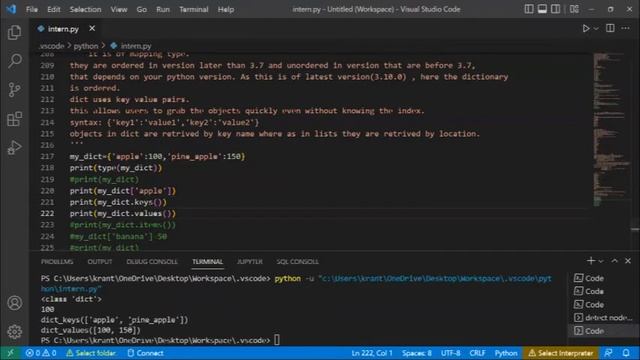This screenshot has height=360, width=640.
Task: Click the python breadcrumb segment
Action: point(86,46)
